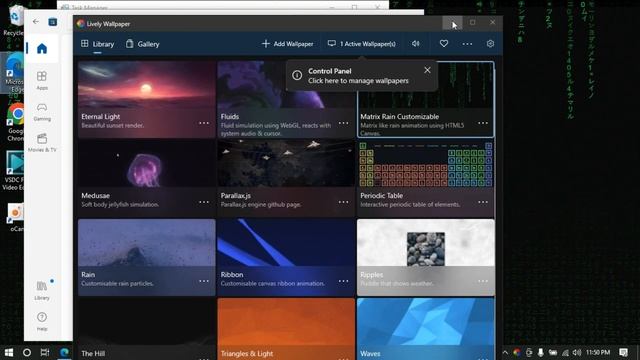
Task: Click the system tray volume icon
Action: point(577,352)
